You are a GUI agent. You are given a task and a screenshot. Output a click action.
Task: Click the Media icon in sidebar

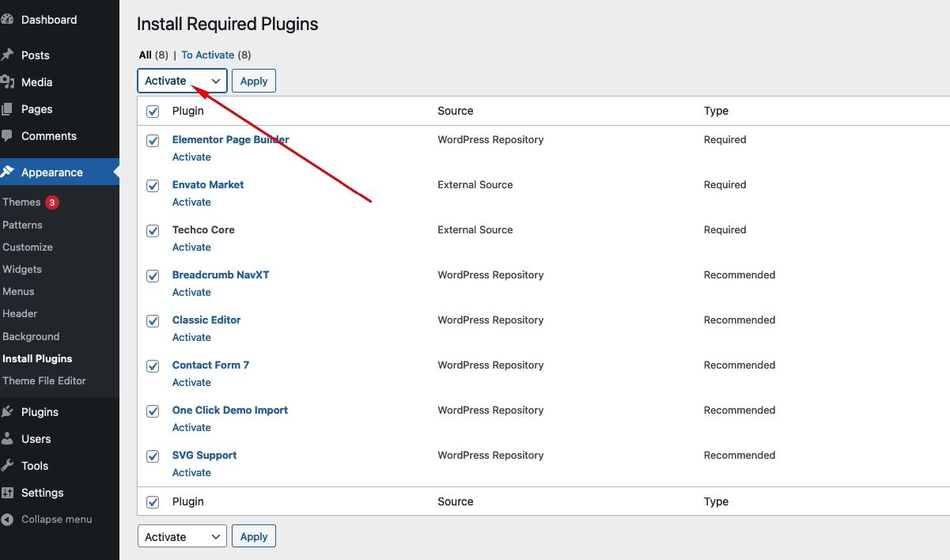click(8, 82)
